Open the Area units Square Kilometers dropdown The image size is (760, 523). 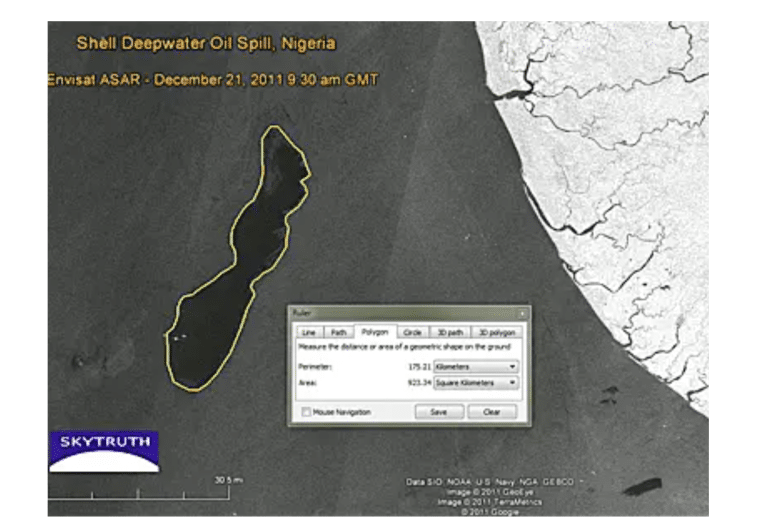(x=475, y=383)
